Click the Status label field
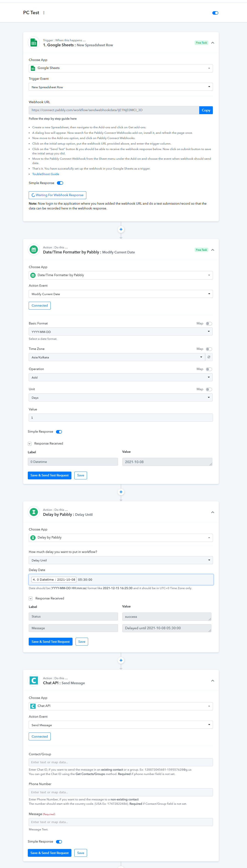 click(x=73, y=617)
